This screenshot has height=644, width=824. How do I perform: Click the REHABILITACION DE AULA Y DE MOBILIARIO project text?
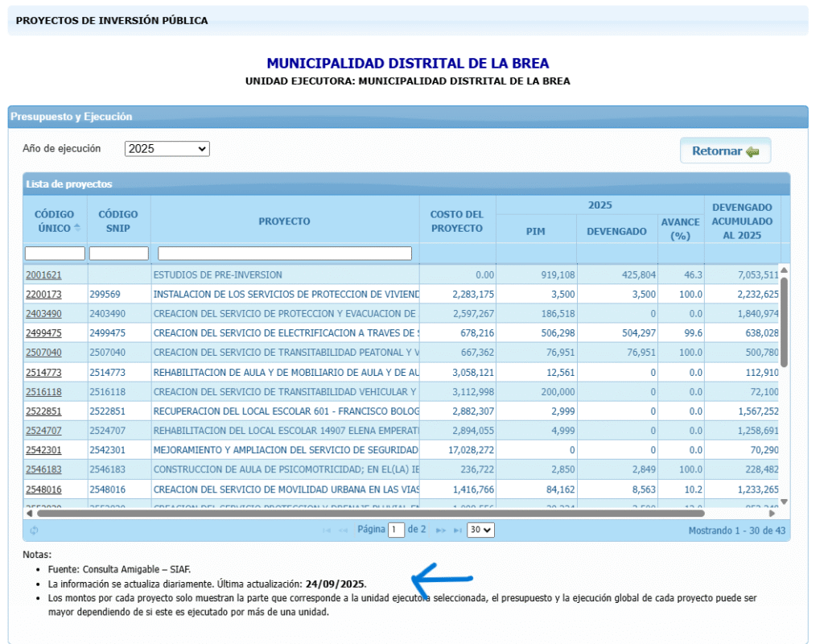(x=286, y=373)
